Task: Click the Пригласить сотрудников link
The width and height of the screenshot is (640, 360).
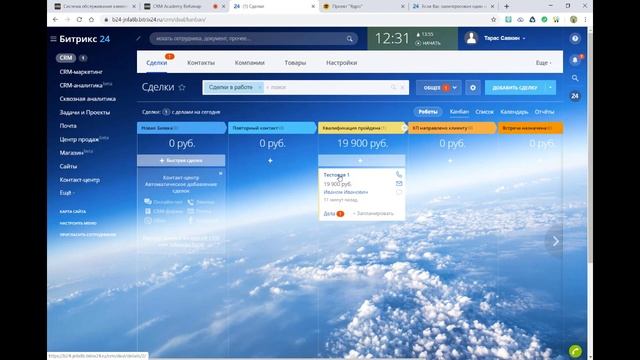Action: (x=88, y=235)
